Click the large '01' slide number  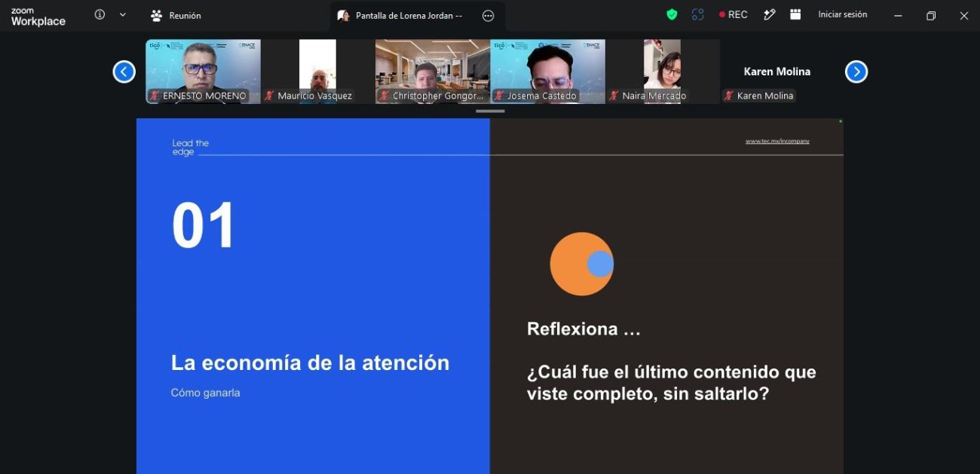coord(204,225)
